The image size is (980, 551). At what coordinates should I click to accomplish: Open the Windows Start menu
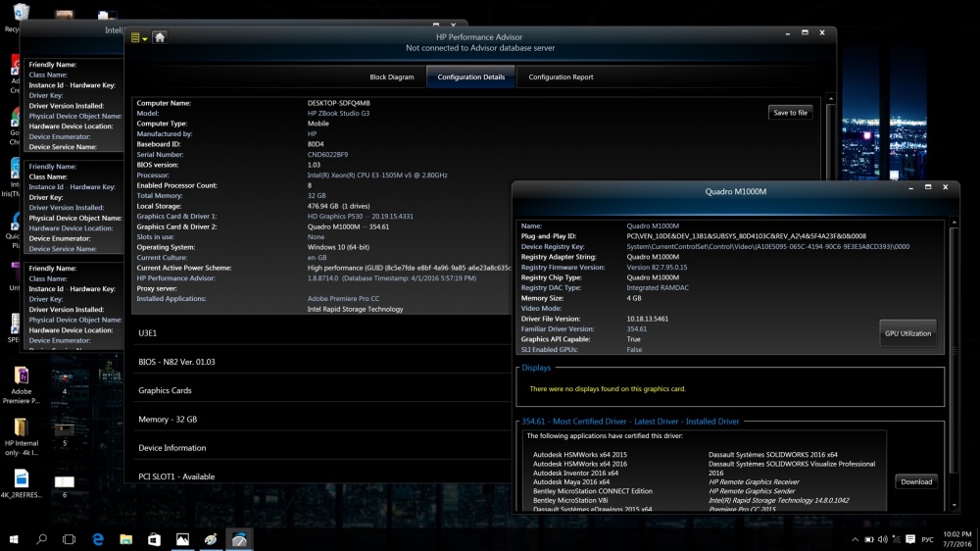[14, 539]
